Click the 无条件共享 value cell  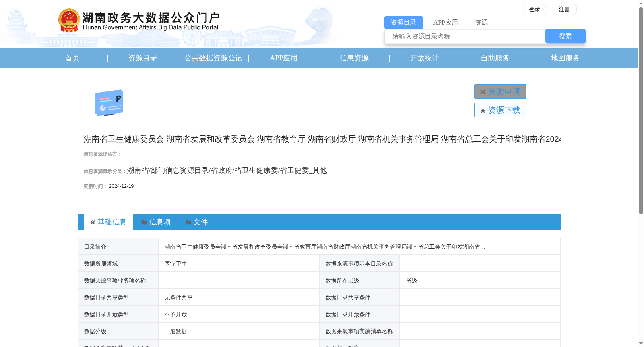[239, 297]
